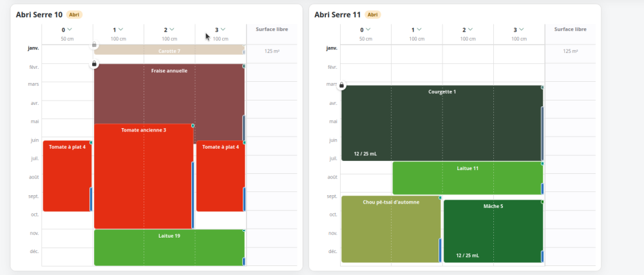Click blue side handle on Laitue 19 block
The width and height of the screenshot is (644, 275).
click(x=244, y=261)
